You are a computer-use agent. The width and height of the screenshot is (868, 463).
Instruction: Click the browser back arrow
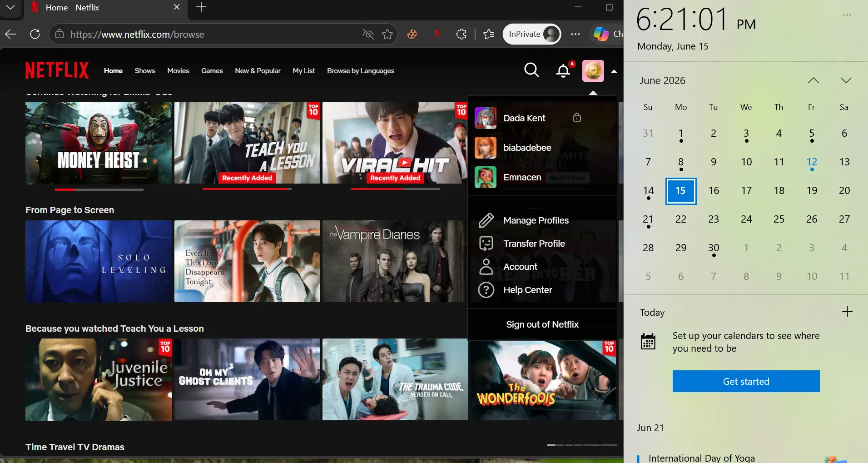click(10, 34)
